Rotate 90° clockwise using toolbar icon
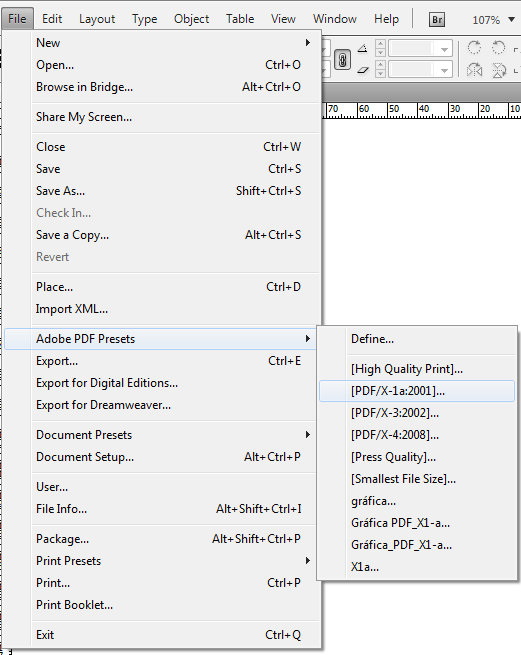Viewport: 521px width, 655px height. 474,48
